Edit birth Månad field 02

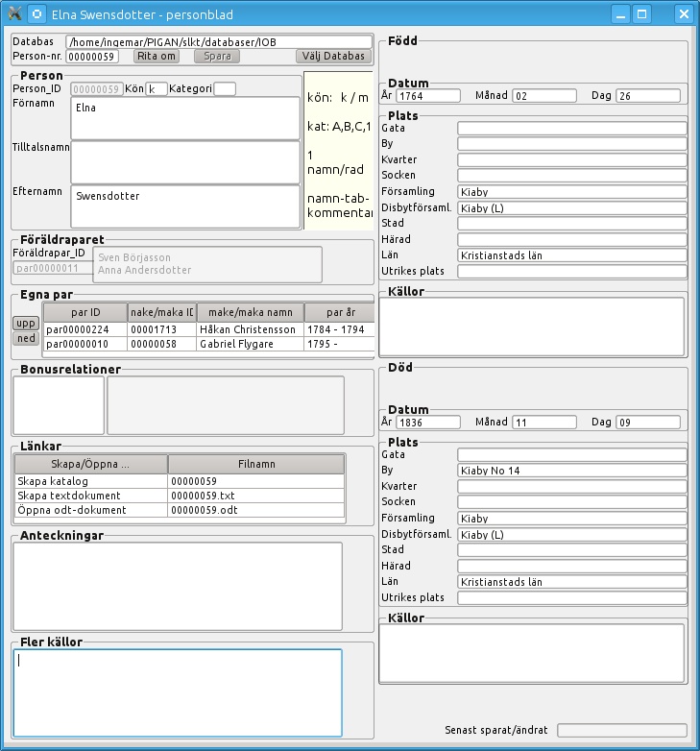544,96
